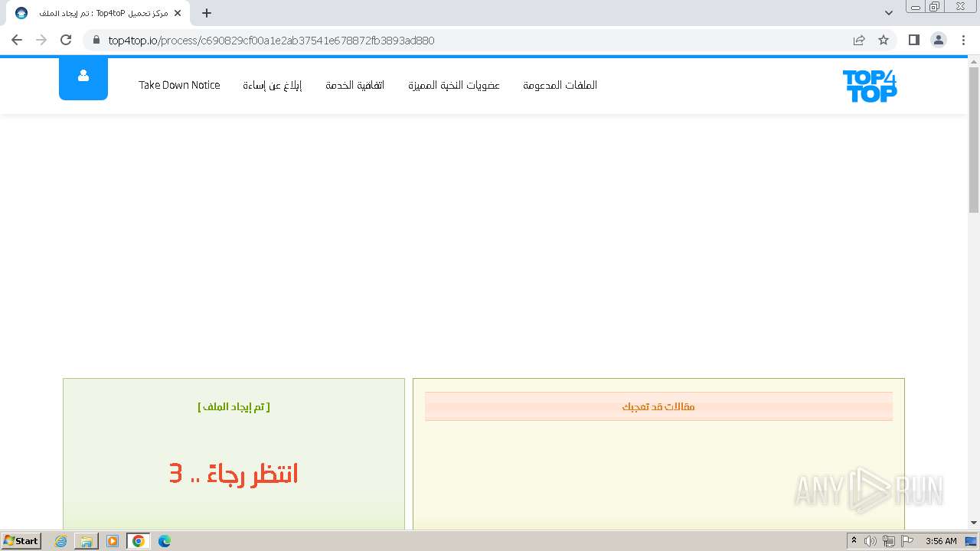Open a new browser tab
This screenshot has height=551, width=980.
tap(207, 13)
